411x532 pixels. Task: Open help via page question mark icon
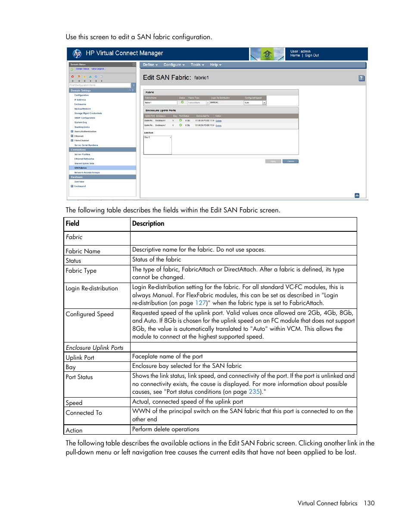361,78
